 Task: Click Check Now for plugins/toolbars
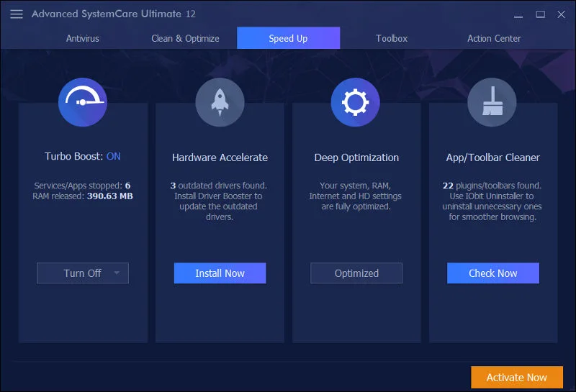point(492,273)
